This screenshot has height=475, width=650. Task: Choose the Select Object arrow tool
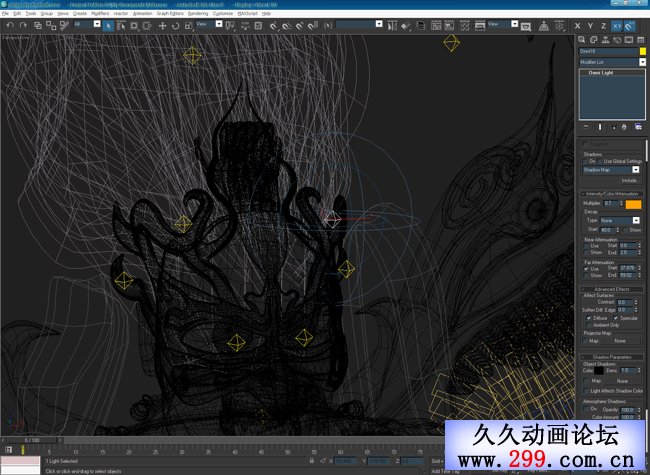click(x=108, y=26)
